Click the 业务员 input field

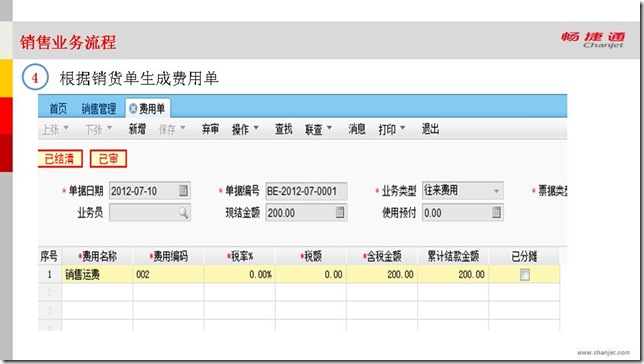pos(150,213)
